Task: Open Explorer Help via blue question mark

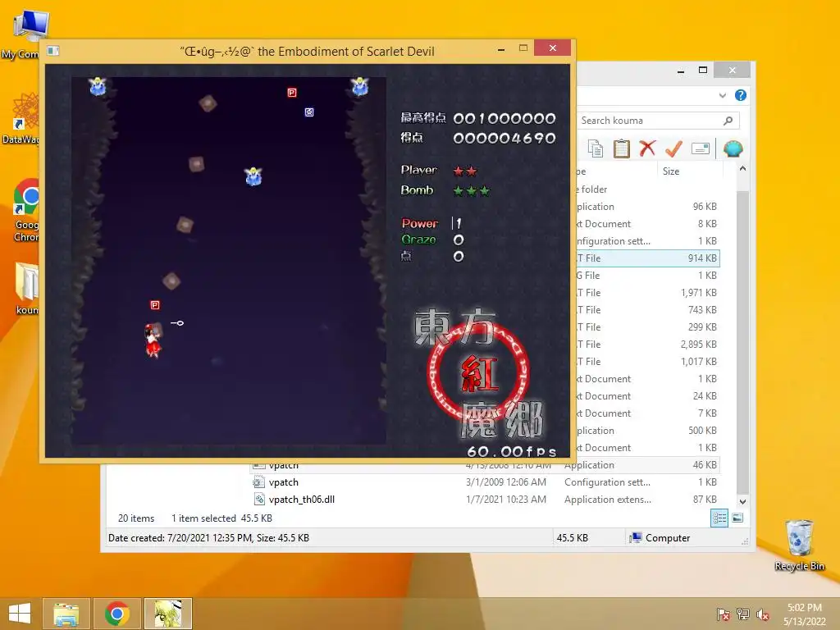Action: click(741, 95)
